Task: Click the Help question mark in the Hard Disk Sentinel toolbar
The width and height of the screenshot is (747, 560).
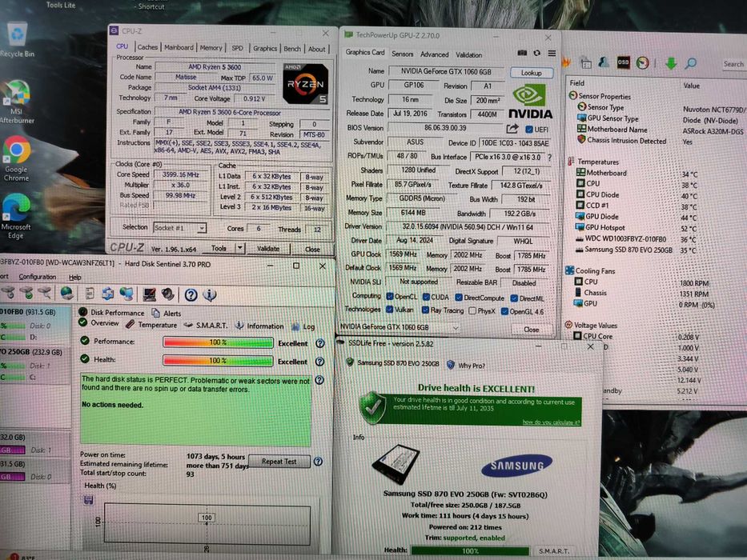Action: click(191, 295)
